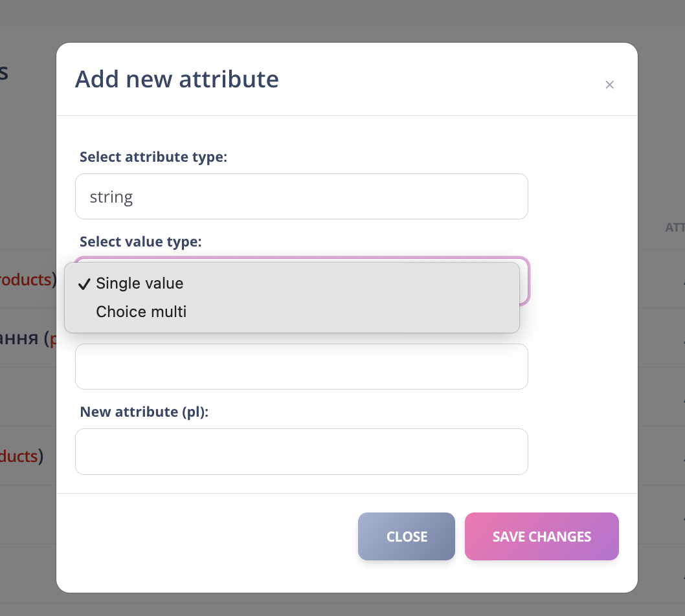Click the partially visible "ATT" column header
This screenshot has width=685, height=616.
[x=675, y=228]
